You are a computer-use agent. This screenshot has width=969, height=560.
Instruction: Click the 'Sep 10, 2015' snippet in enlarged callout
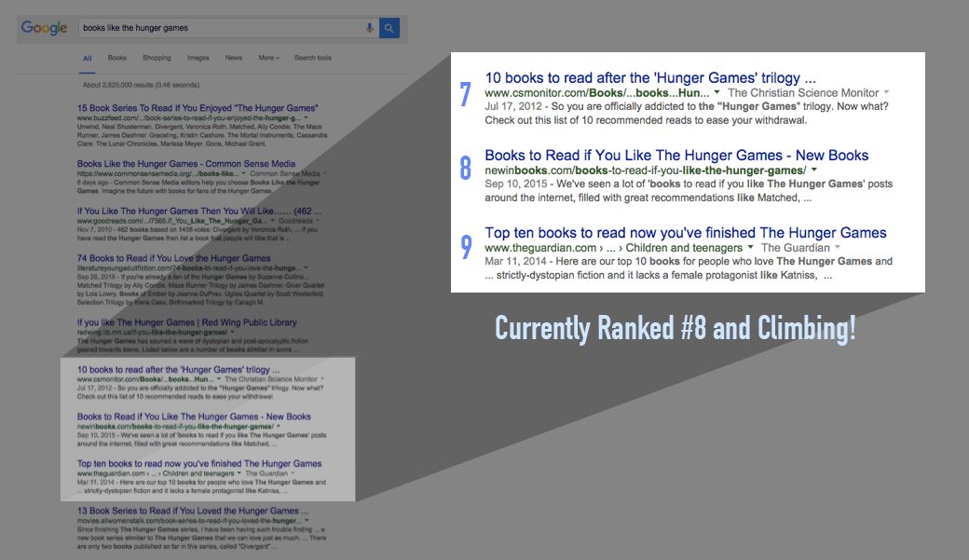click(x=689, y=191)
